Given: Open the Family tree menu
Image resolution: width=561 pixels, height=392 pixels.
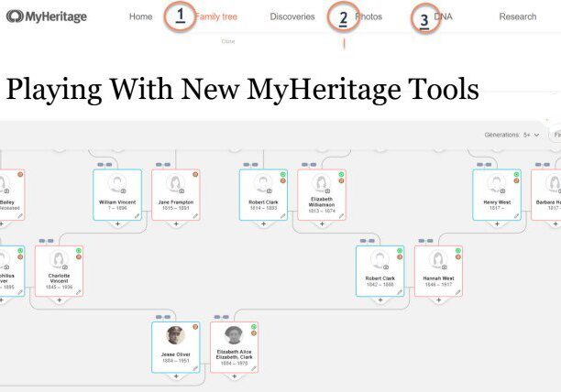Looking at the screenshot, I should click(x=216, y=16).
